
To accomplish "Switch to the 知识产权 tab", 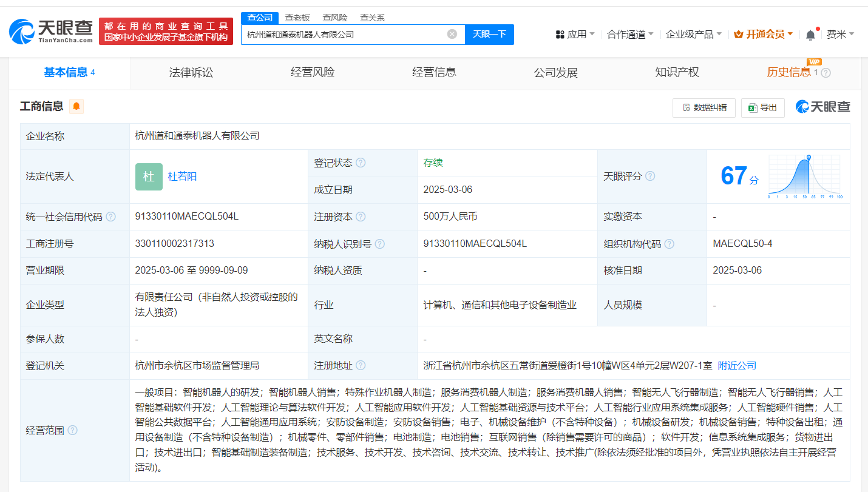I will [677, 73].
